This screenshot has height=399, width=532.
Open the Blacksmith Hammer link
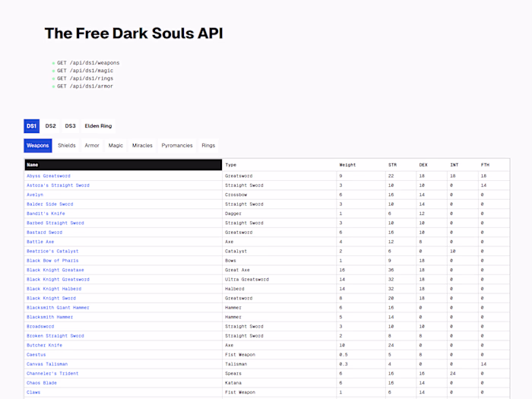coord(50,317)
